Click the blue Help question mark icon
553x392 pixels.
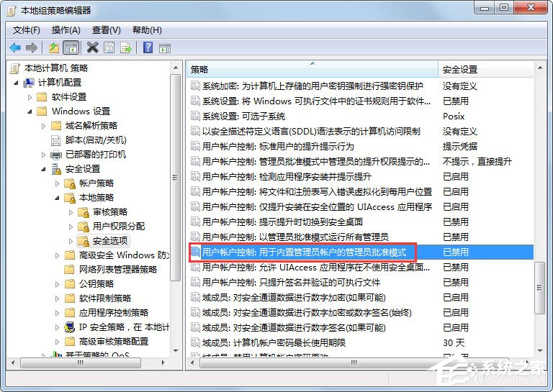click(148, 47)
